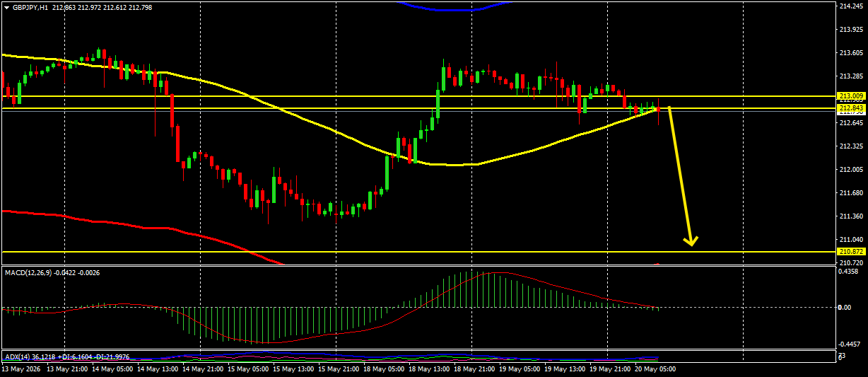This screenshot has height=377, width=868.
Task: Click the 18 May 05:00 time label
Action: click(x=382, y=369)
